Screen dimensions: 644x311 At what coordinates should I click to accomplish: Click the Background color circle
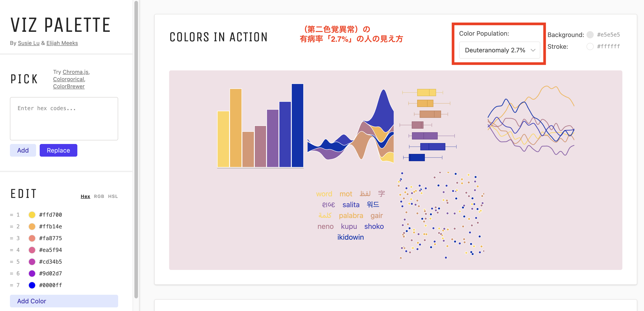coord(590,35)
